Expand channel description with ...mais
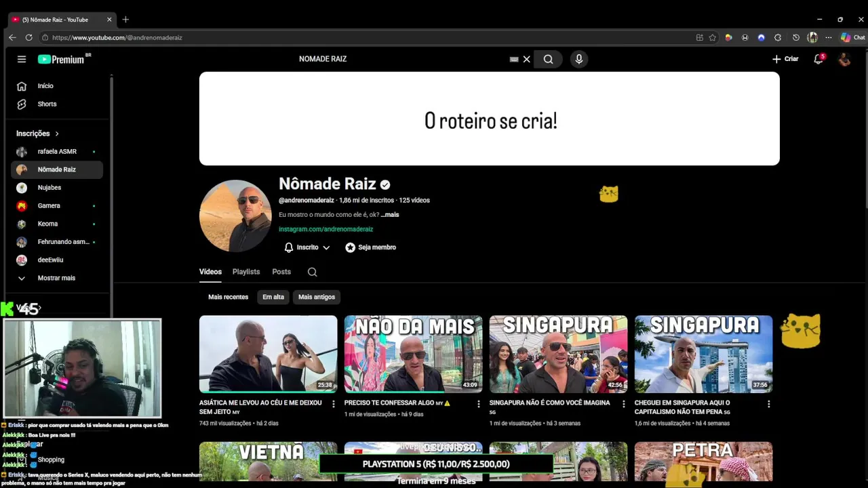 pos(390,215)
